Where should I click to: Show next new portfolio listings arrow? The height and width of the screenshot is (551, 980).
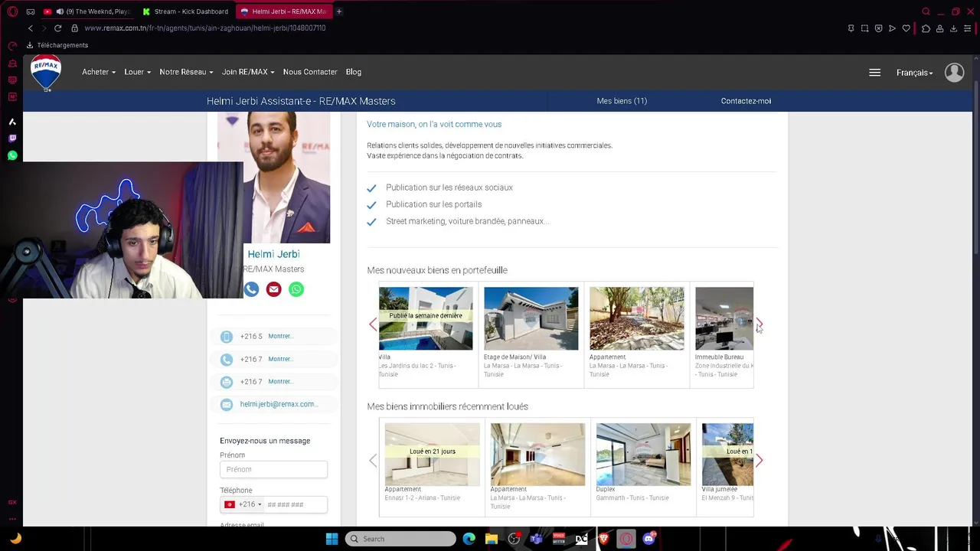(x=759, y=324)
